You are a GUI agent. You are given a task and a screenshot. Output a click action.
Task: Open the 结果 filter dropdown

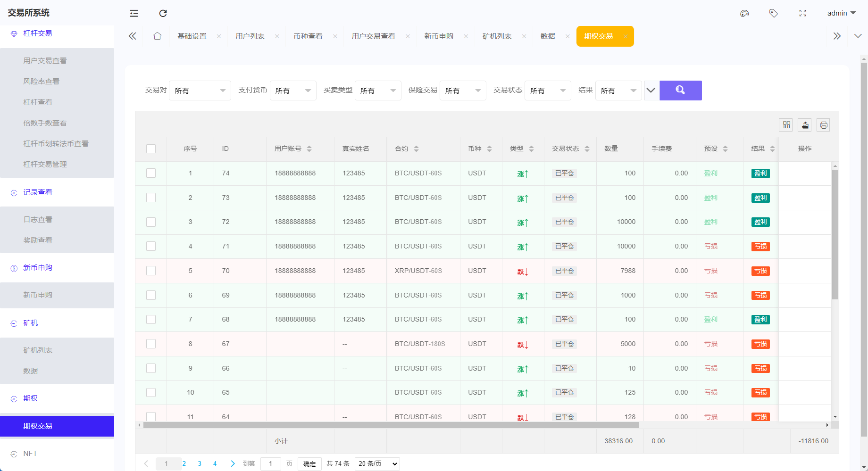618,91
